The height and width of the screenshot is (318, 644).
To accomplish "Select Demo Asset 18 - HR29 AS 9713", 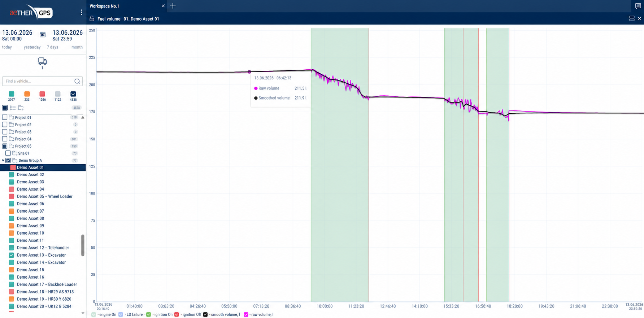I will pyautogui.click(x=45, y=292).
